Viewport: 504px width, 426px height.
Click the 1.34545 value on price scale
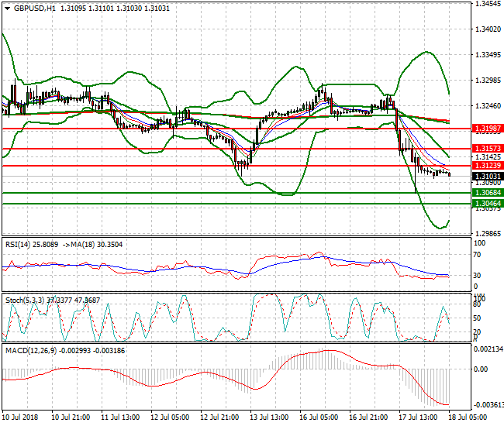pos(487,4)
